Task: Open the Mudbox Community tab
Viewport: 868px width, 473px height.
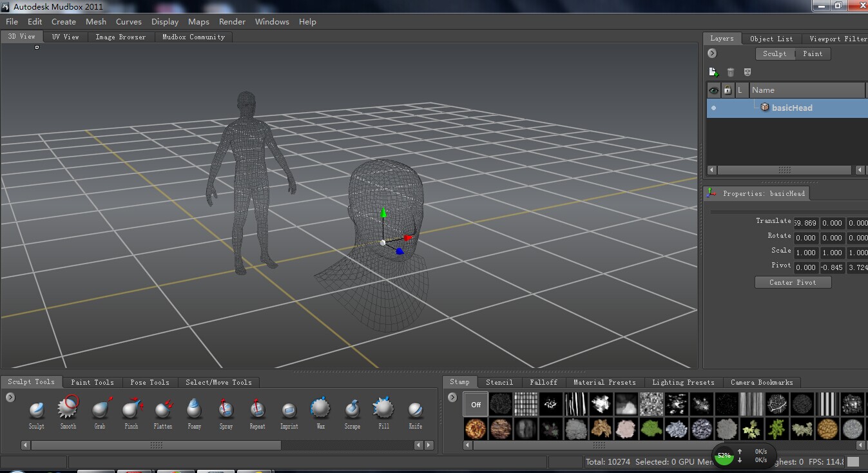Action: [x=193, y=37]
